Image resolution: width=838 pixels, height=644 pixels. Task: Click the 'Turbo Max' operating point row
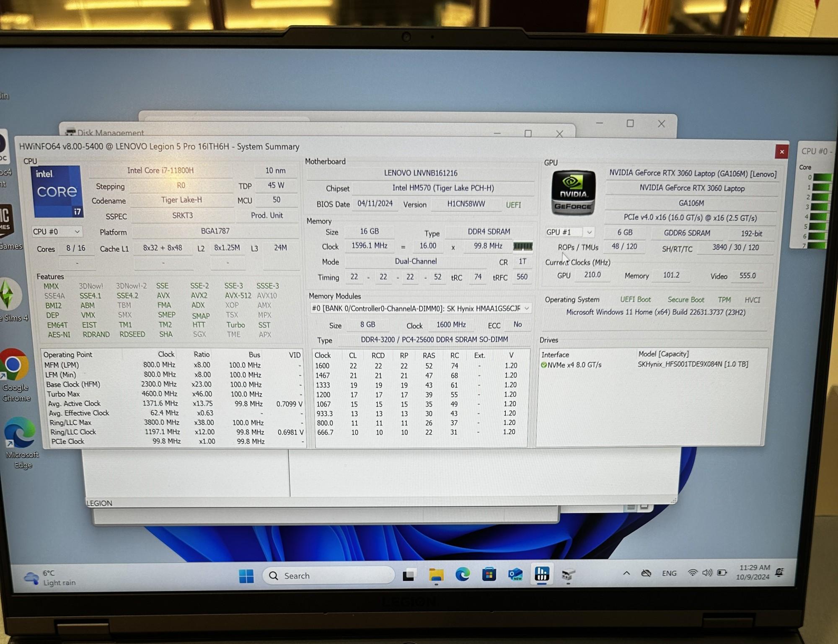coord(173,394)
